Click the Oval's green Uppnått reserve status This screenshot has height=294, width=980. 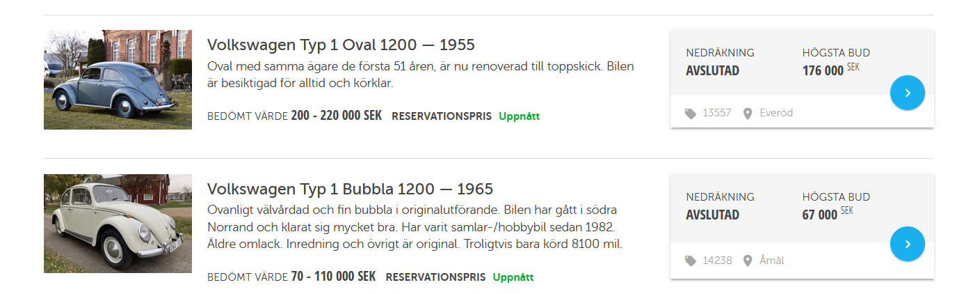tap(519, 116)
